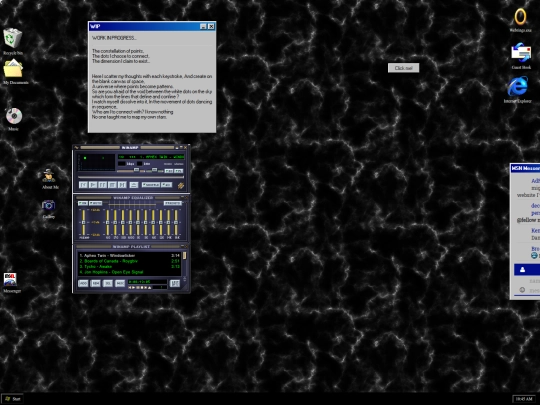
Task: Open Winamp main menu icon in title bar
Action: click(76, 147)
